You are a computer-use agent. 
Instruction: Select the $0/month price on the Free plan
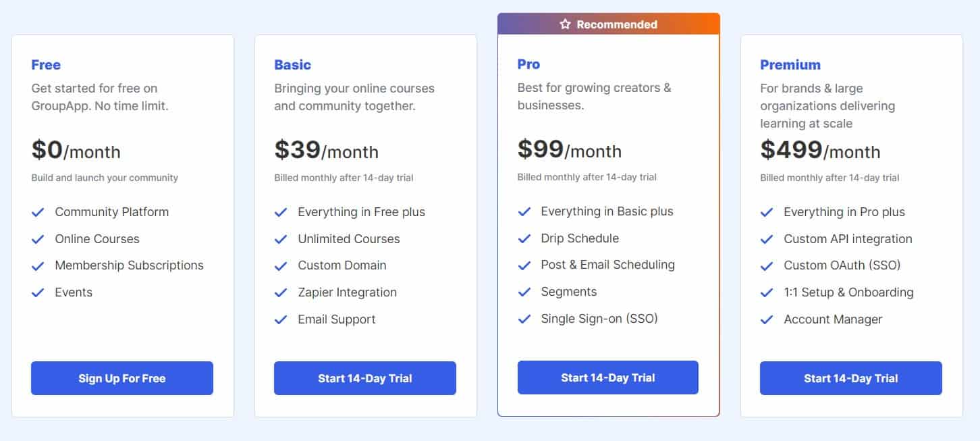coord(76,151)
